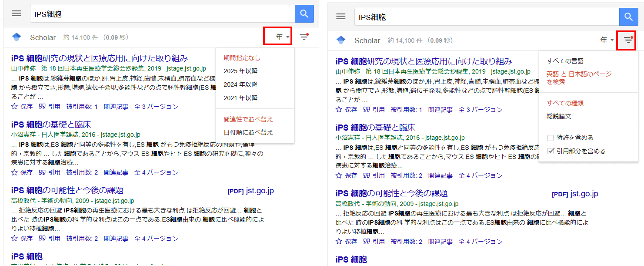The image size is (644, 266).
Task: Choose 関連性で並べ替え option
Action: [x=248, y=119]
